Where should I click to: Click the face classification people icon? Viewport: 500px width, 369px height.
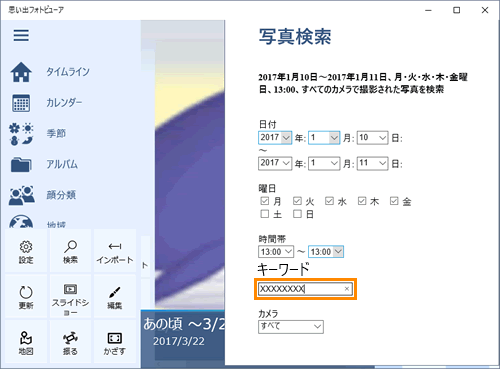[22, 195]
